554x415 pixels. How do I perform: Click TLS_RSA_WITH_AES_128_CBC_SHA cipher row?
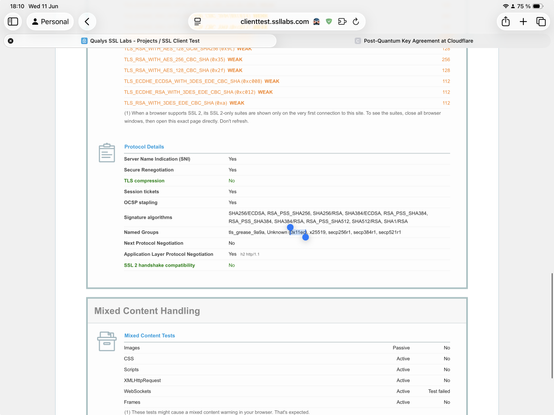(x=287, y=70)
